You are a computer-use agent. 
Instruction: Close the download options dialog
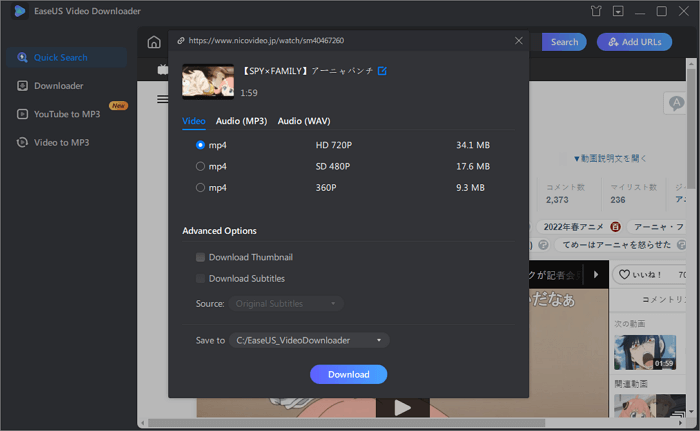tap(518, 41)
